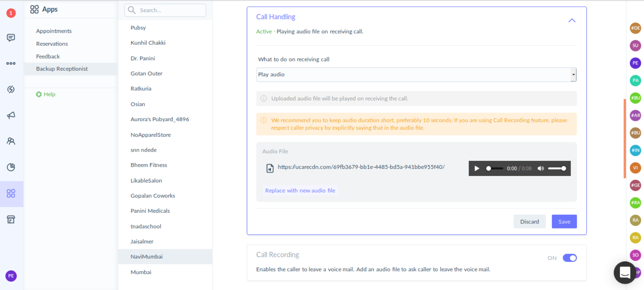Open the chat support widget bubble
Viewport: 644px width, 290px height.
coord(625,273)
